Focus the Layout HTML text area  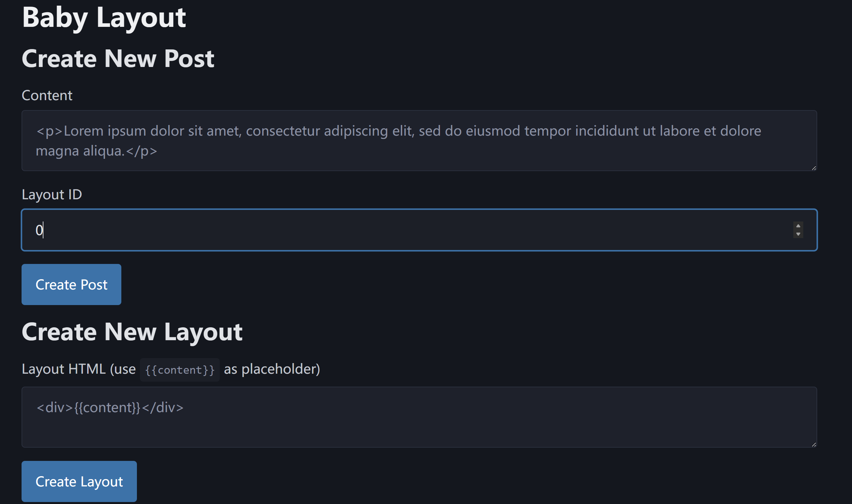tap(419, 417)
